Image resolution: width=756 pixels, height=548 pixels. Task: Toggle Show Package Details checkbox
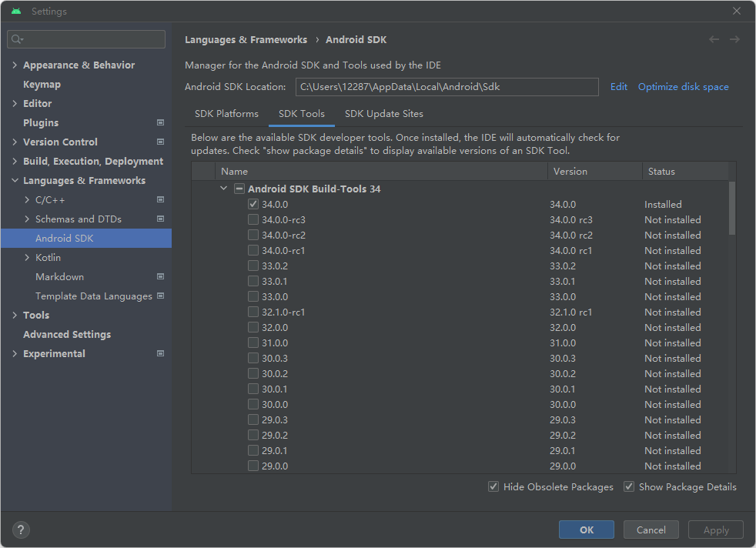[629, 486]
